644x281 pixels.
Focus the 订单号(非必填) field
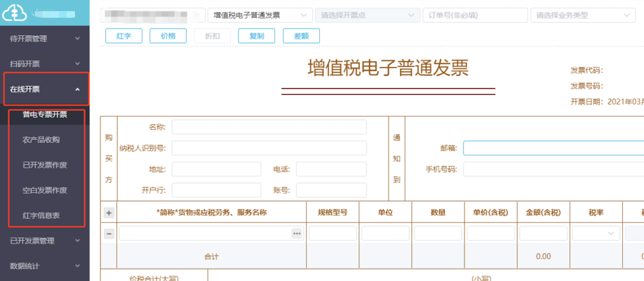475,15
